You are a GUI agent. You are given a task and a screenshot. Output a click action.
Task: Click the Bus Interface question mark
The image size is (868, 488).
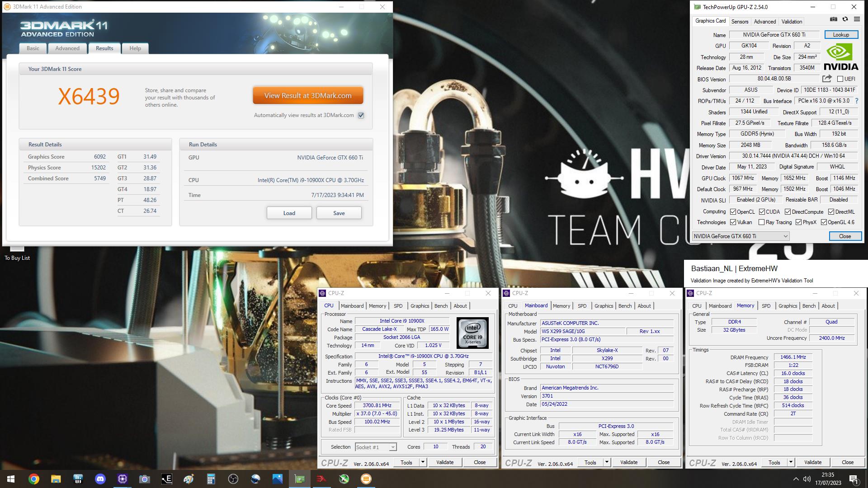[857, 101]
